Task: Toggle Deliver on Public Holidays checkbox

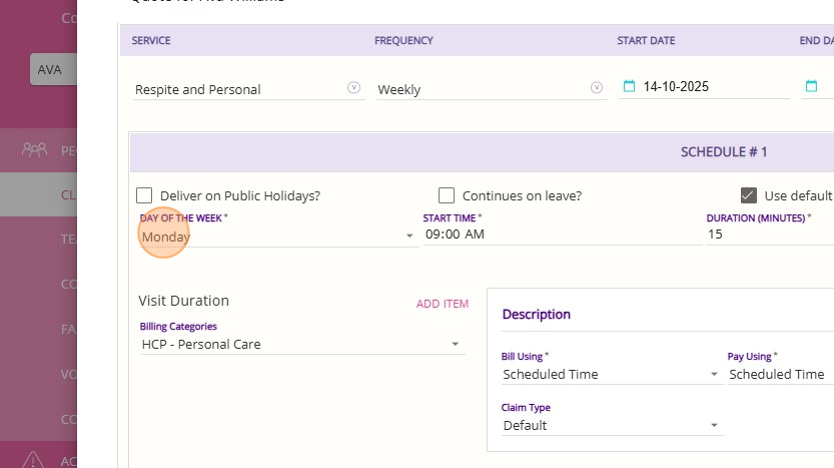Action: pyautogui.click(x=145, y=196)
